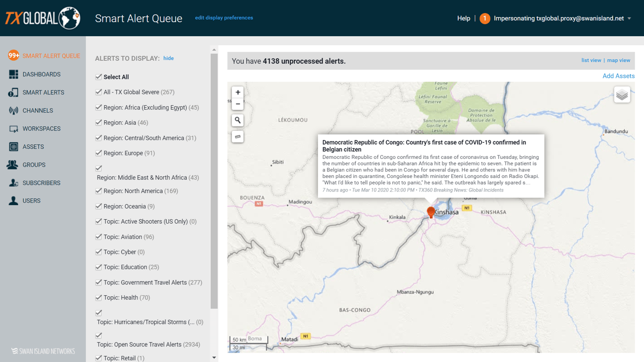Image resolution: width=644 pixels, height=362 pixels.
Task: Zoom out on the map
Action: coord(238,104)
